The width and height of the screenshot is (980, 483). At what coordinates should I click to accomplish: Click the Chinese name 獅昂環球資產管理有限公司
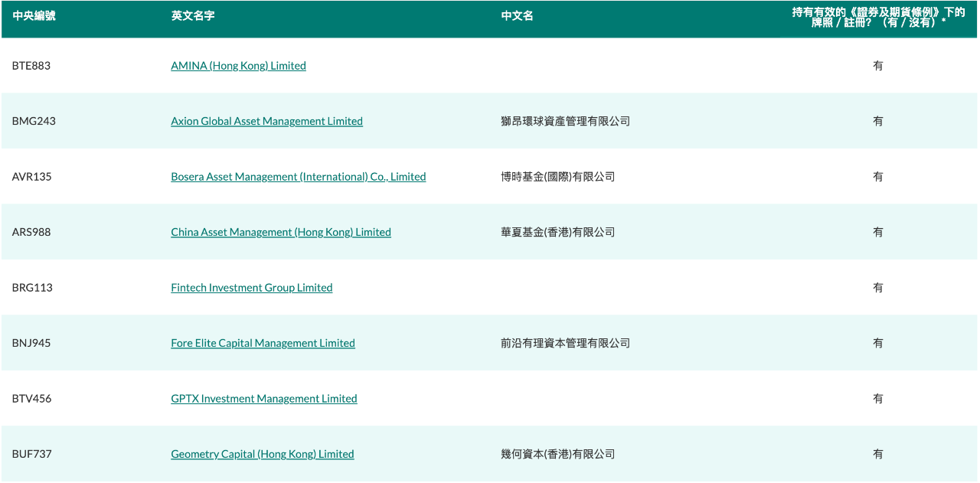point(565,121)
